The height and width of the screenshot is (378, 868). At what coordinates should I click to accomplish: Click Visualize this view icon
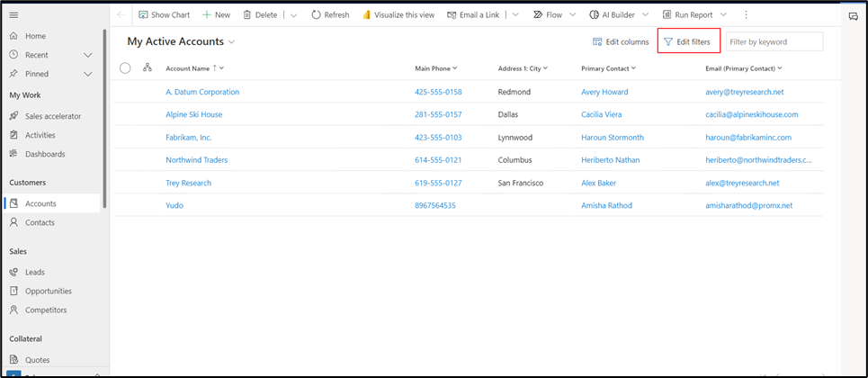click(367, 15)
